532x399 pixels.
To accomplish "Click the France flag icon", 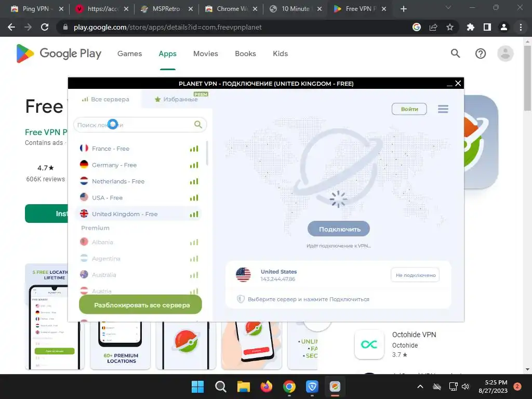I will pos(84,148).
